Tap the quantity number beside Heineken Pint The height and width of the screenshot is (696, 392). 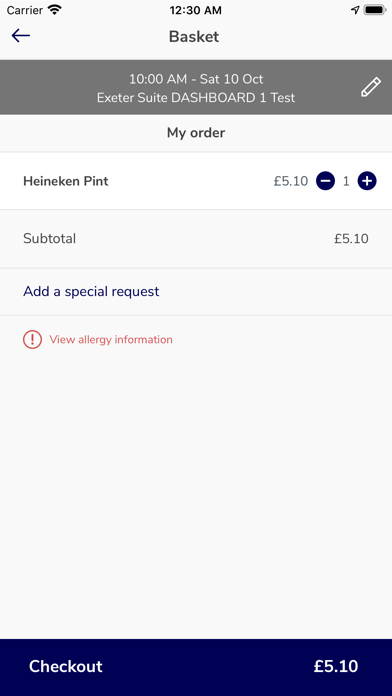[x=346, y=181]
